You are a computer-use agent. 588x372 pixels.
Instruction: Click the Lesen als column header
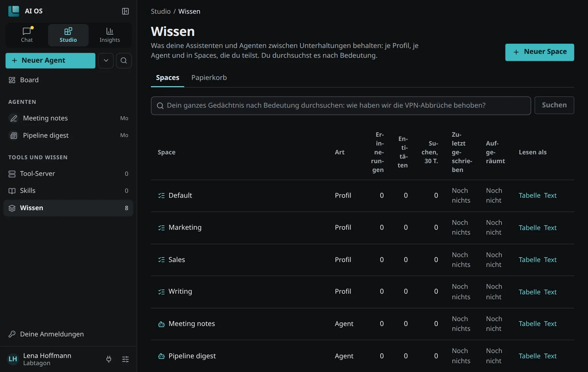pyautogui.click(x=532, y=152)
